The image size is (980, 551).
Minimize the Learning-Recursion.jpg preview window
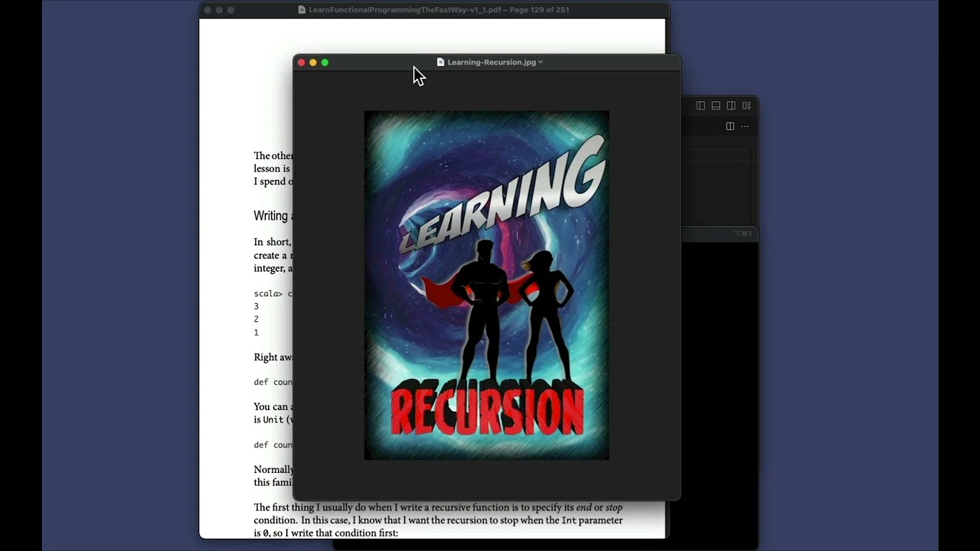(x=313, y=62)
